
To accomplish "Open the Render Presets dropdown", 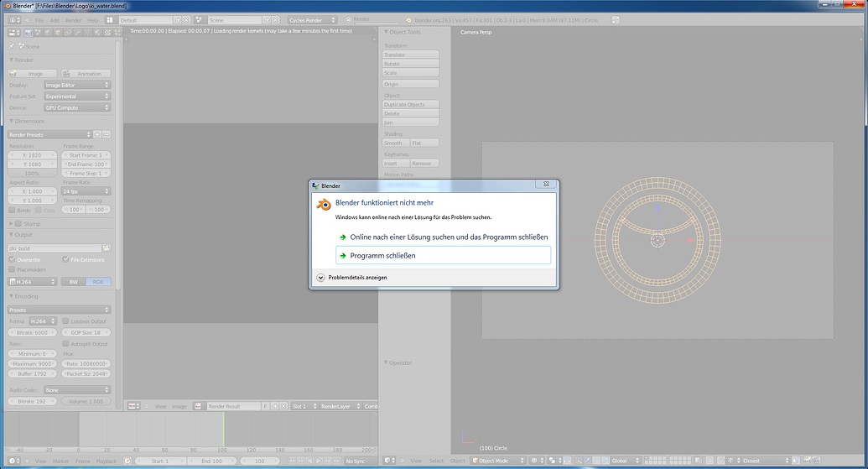I will 49,134.
